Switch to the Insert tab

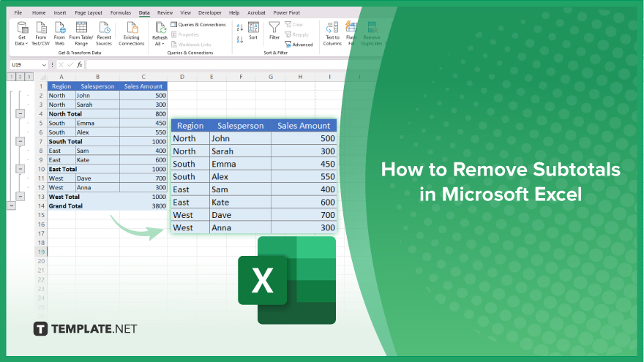(60, 12)
